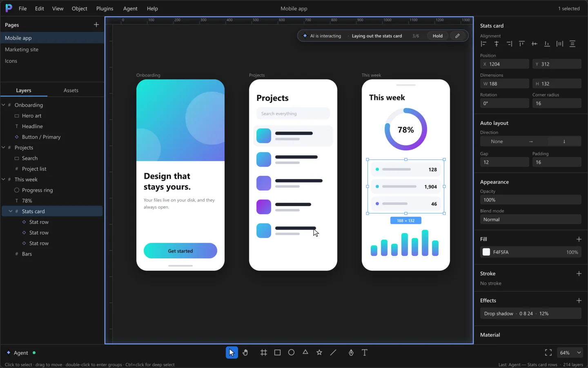The width and height of the screenshot is (588, 368).
Task: Pick the Rectangle shape tool
Action: tap(278, 352)
